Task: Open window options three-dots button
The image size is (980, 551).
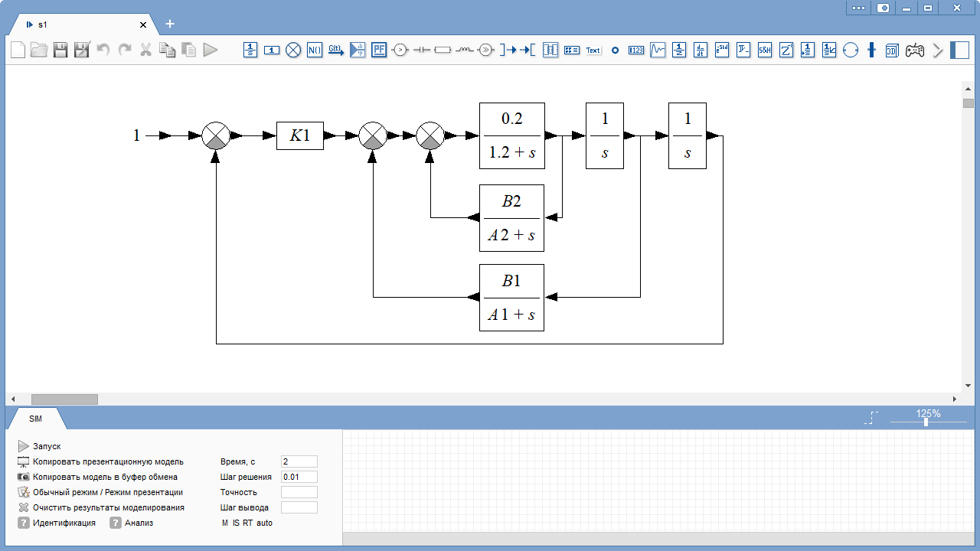Action: coord(858,8)
